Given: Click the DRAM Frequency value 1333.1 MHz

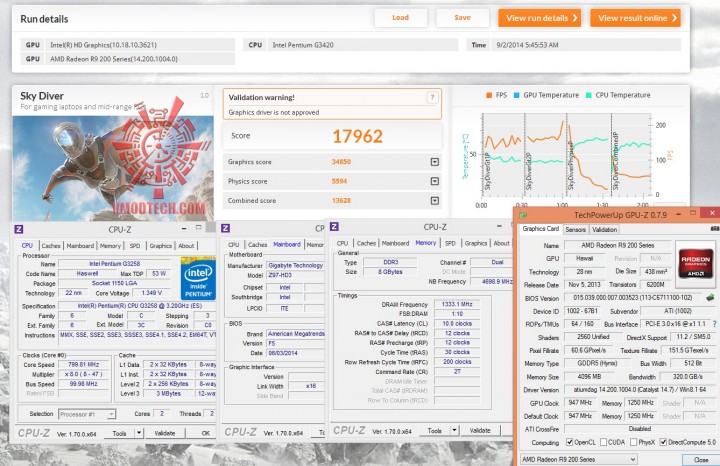Looking at the screenshot, I should 457,304.
